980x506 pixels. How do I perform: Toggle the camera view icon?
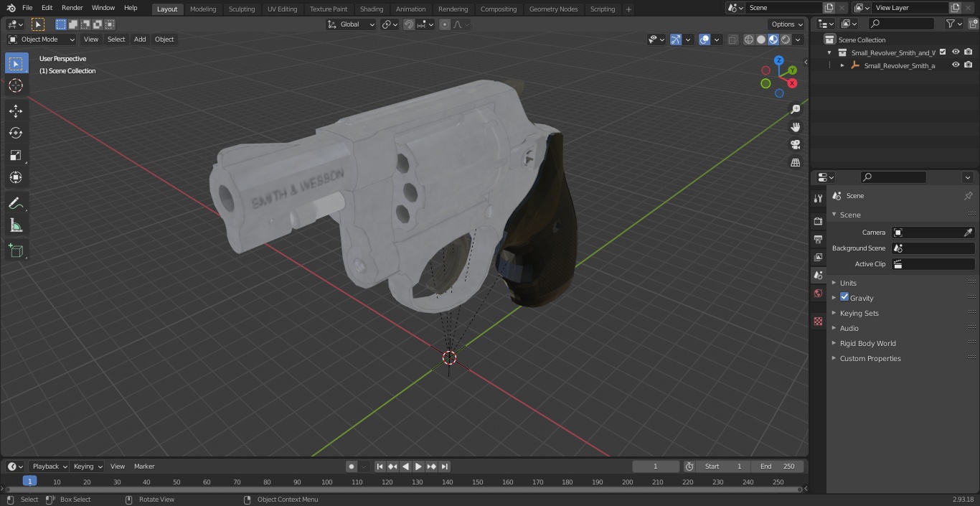pos(795,145)
